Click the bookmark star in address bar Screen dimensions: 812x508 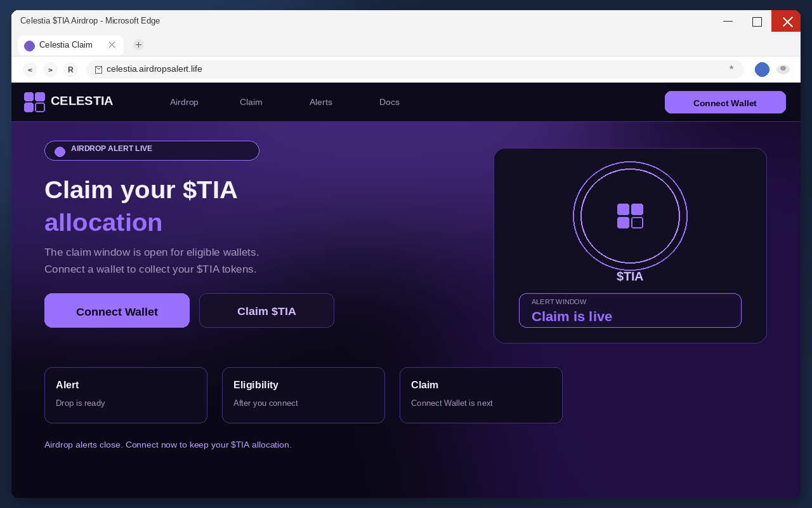tap(731, 69)
